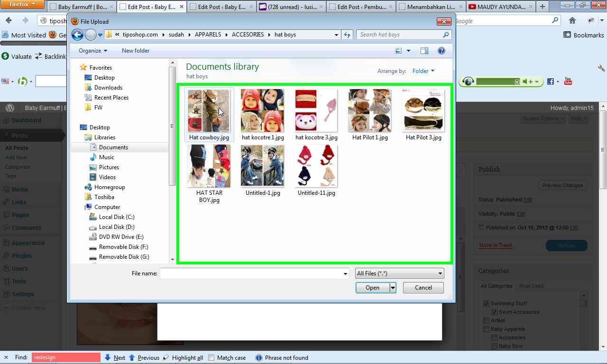Click the Back arrow in File Upload dialog
Viewport: 607px width, 364px height.
[x=77, y=35]
